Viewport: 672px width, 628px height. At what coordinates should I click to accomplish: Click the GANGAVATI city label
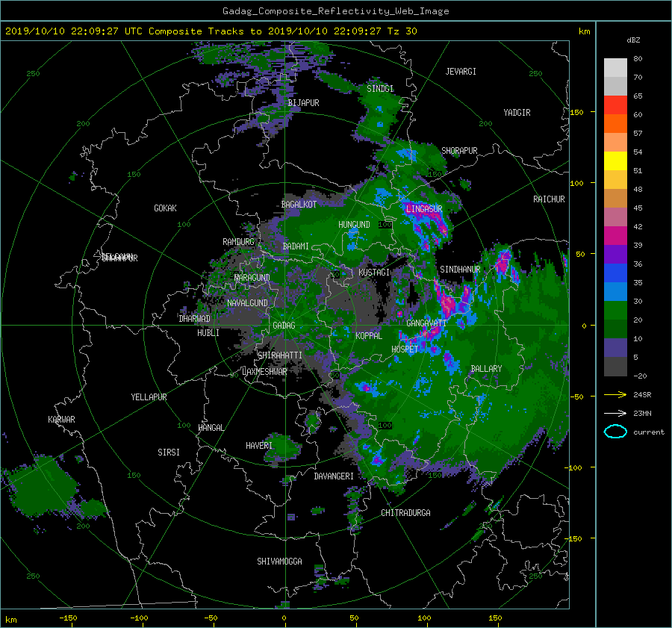426,323
